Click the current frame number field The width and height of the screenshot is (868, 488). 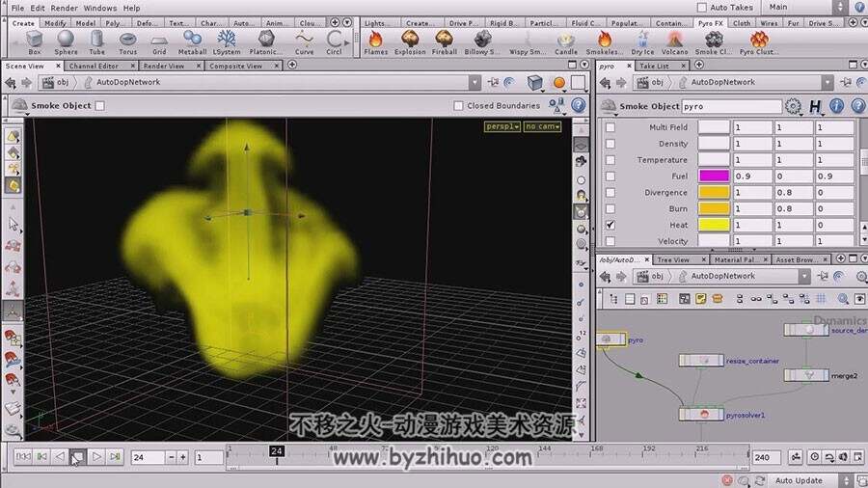pos(149,457)
